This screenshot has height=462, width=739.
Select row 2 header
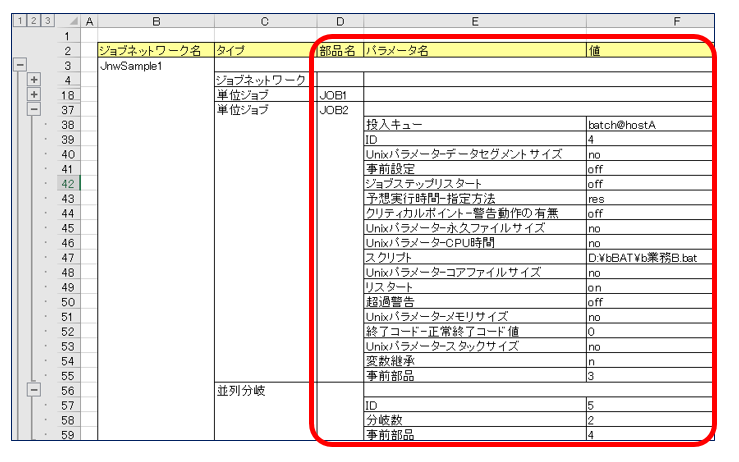tap(69, 50)
